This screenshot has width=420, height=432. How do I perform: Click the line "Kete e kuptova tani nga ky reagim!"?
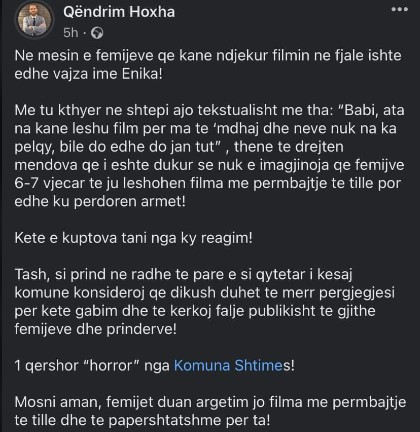(133, 238)
